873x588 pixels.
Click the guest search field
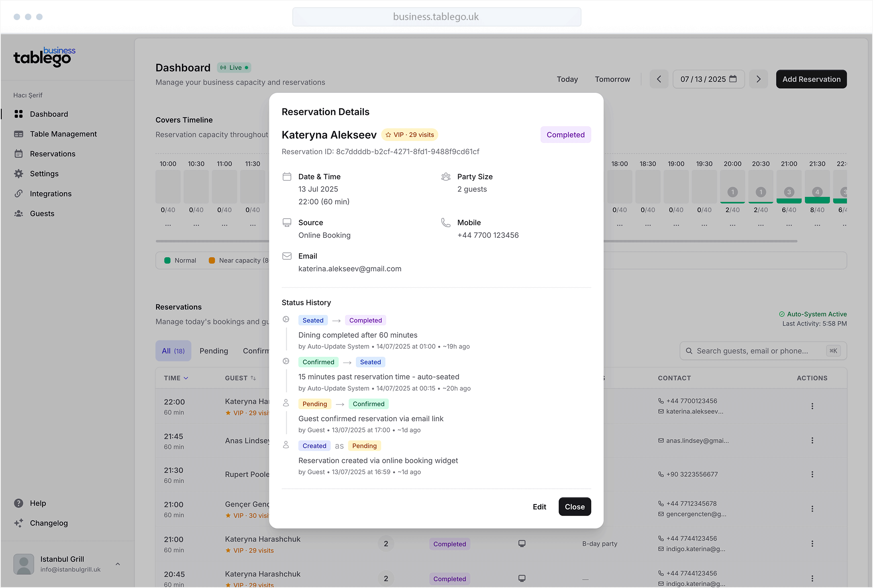[759, 351]
